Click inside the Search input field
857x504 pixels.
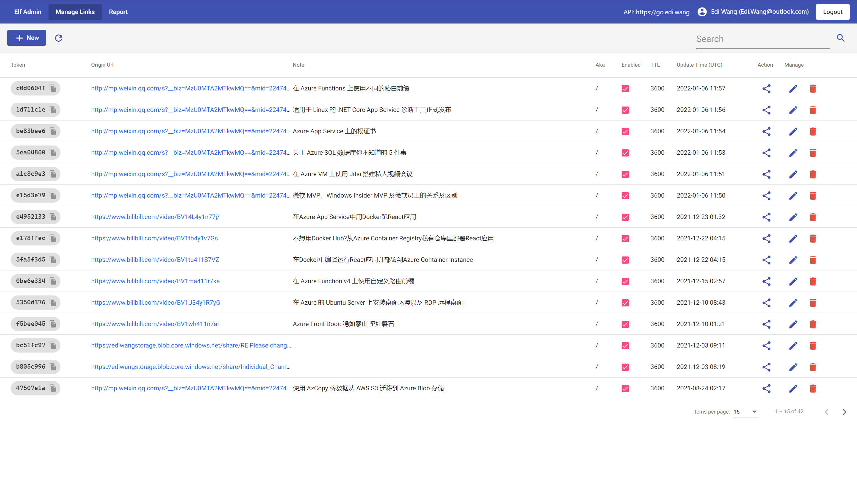(762, 39)
